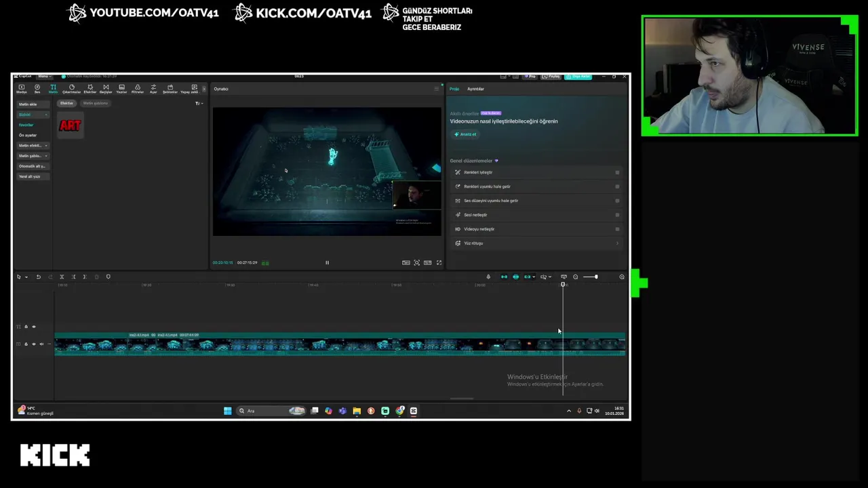
Task: Enable Renkleri iyileştir checkbox
Action: tap(617, 172)
